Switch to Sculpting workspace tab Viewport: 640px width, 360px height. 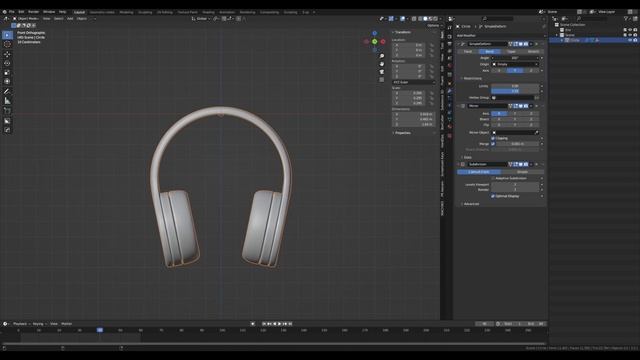point(145,12)
